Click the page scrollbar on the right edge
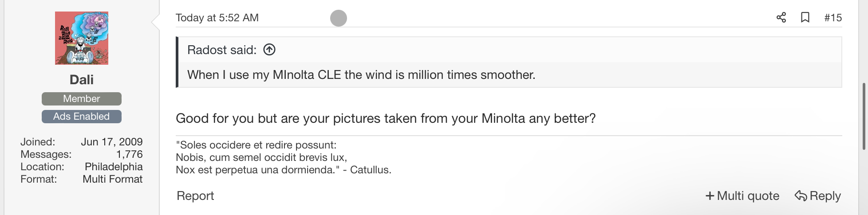This screenshot has height=215, width=868. click(x=863, y=111)
